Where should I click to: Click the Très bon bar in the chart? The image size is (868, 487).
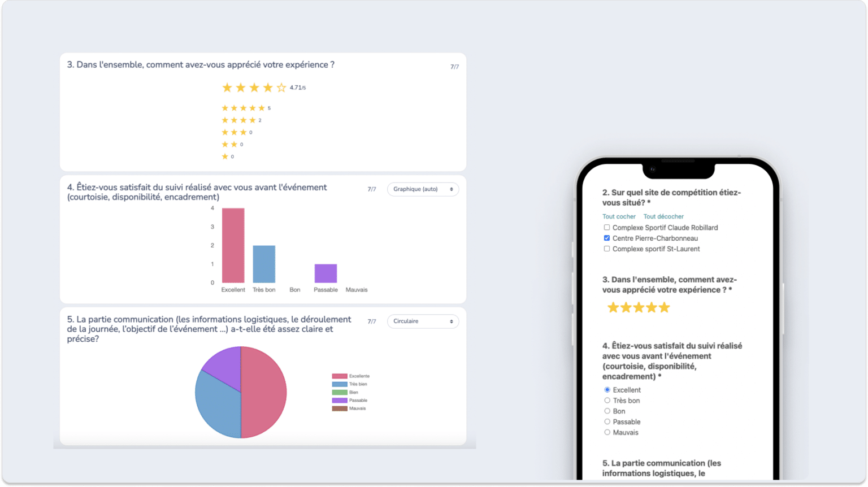pos(264,264)
